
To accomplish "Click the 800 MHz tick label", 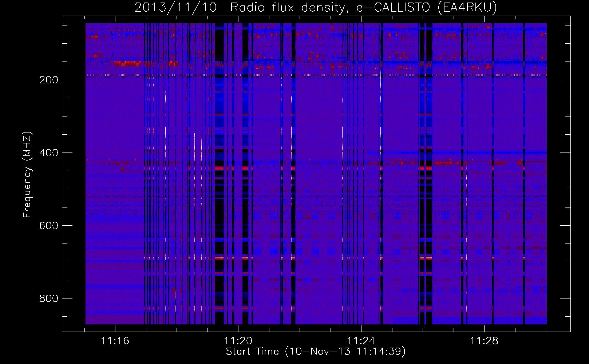I will point(49,298).
